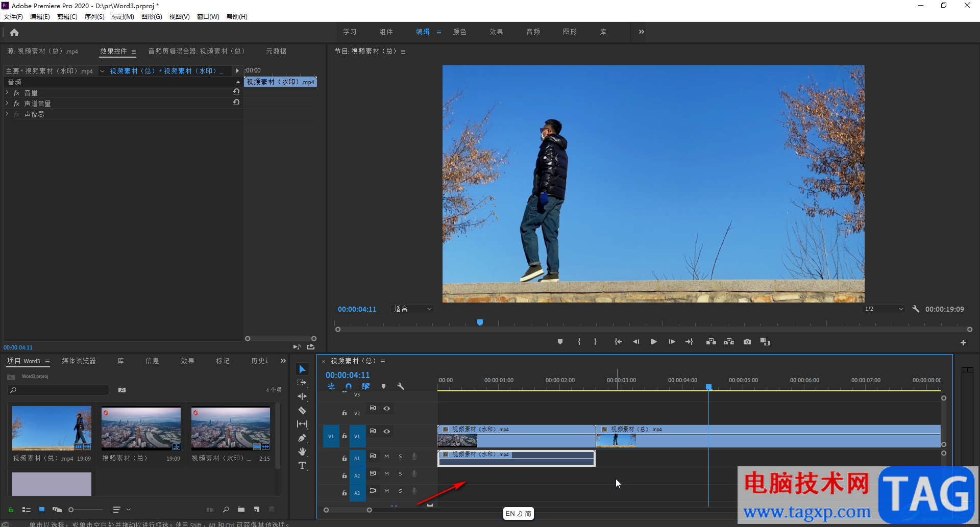Click the Project panel search field

tap(59, 390)
